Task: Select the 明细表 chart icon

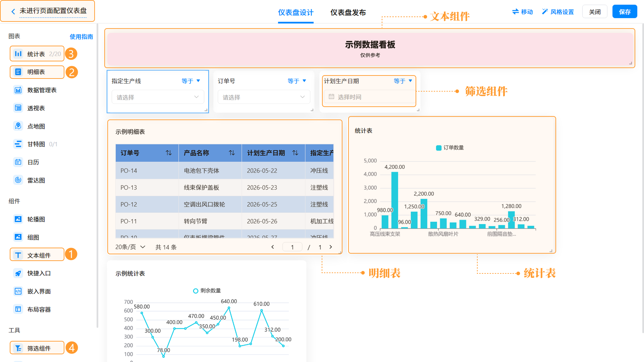Action: coord(18,72)
